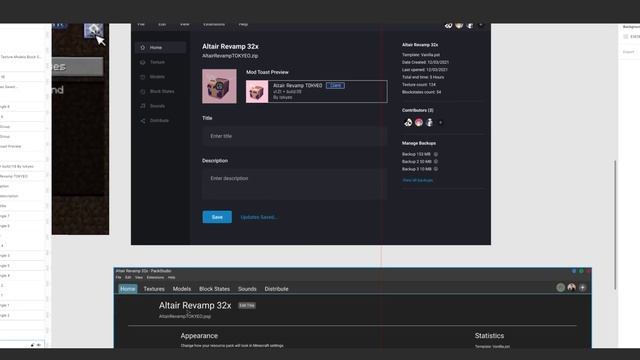Image resolution: width=640 pixels, height=360 pixels.
Task: Click grey circle icon in PackStudio toolbar
Action: [x=560, y=288]
